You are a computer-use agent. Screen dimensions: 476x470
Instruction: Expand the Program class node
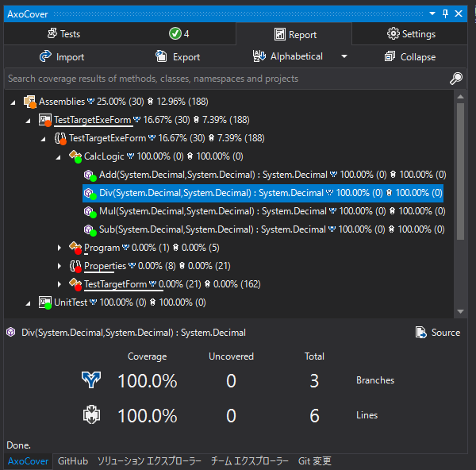[x=59, y=248]
